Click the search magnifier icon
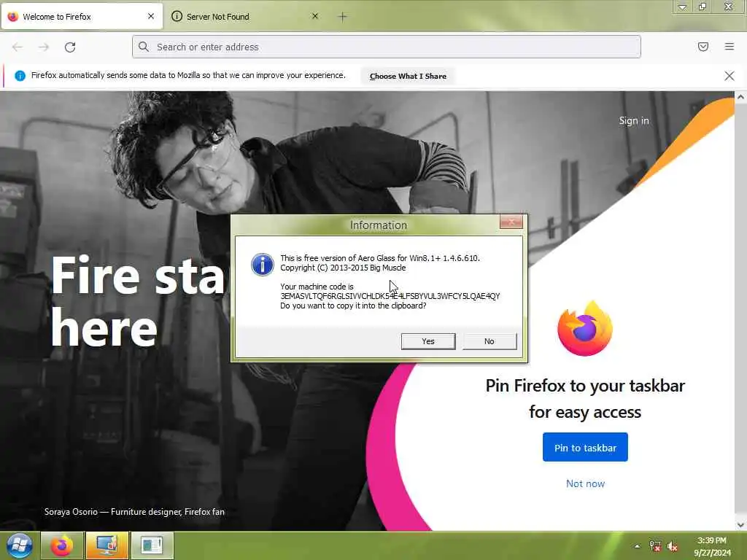This screenshot has height=560, width=747. tap(144, 47)
